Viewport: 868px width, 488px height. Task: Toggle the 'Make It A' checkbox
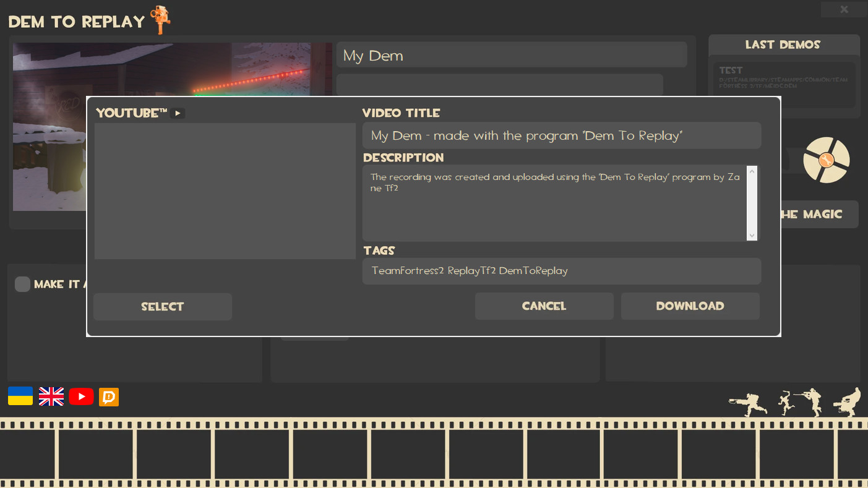click(x=22, y=284)
